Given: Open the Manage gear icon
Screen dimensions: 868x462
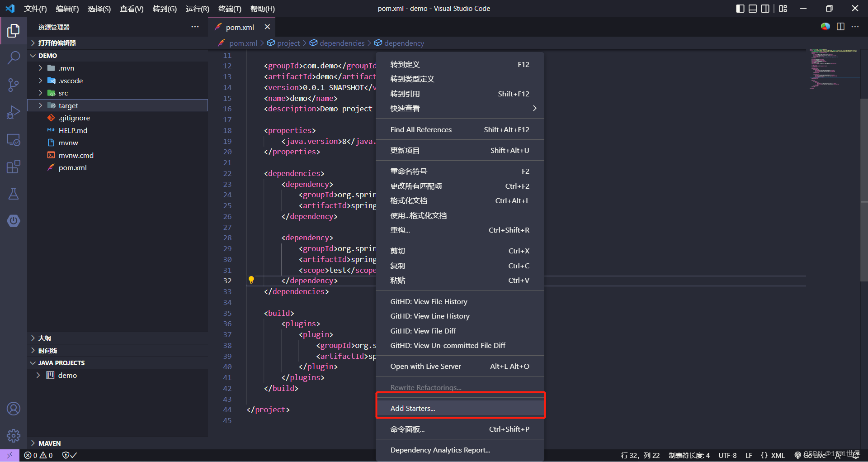Looking at the screenshot, I should pos(14,435).
